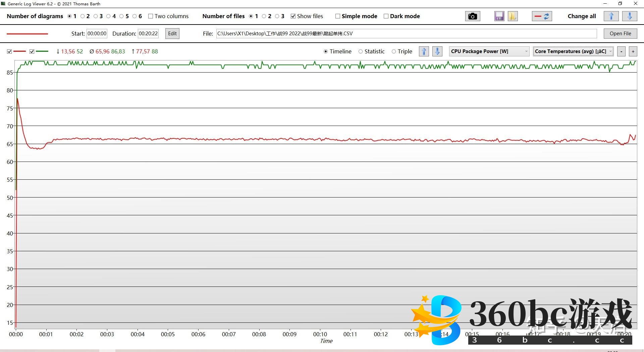Open Core Temperatures (avg) dropdown
The width and height of the screenshot is (644, 352).
click(573, 51)
